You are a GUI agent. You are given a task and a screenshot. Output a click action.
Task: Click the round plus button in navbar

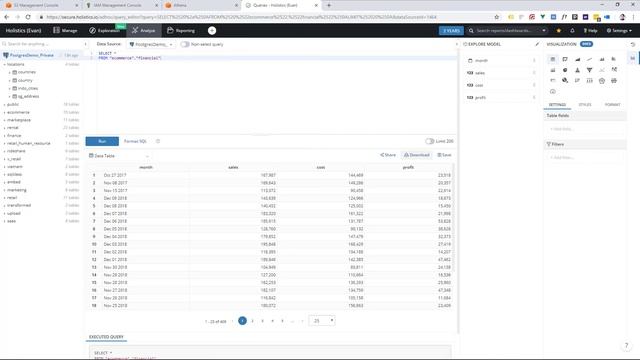pos(212,31)
